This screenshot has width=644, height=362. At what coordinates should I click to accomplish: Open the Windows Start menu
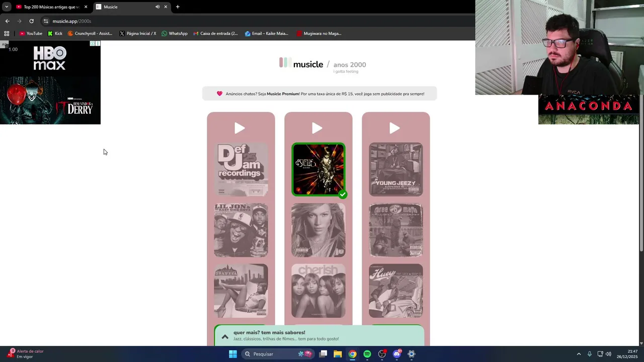pyautogui.click(x=233, y=354)
